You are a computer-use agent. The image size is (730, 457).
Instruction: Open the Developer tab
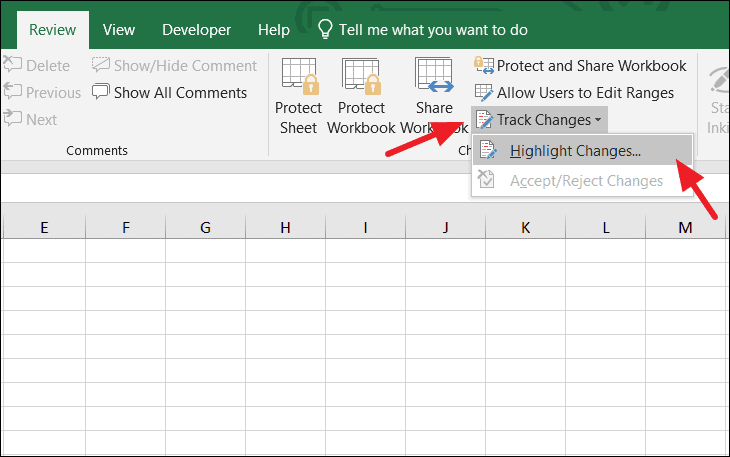[x=194, y=30]
